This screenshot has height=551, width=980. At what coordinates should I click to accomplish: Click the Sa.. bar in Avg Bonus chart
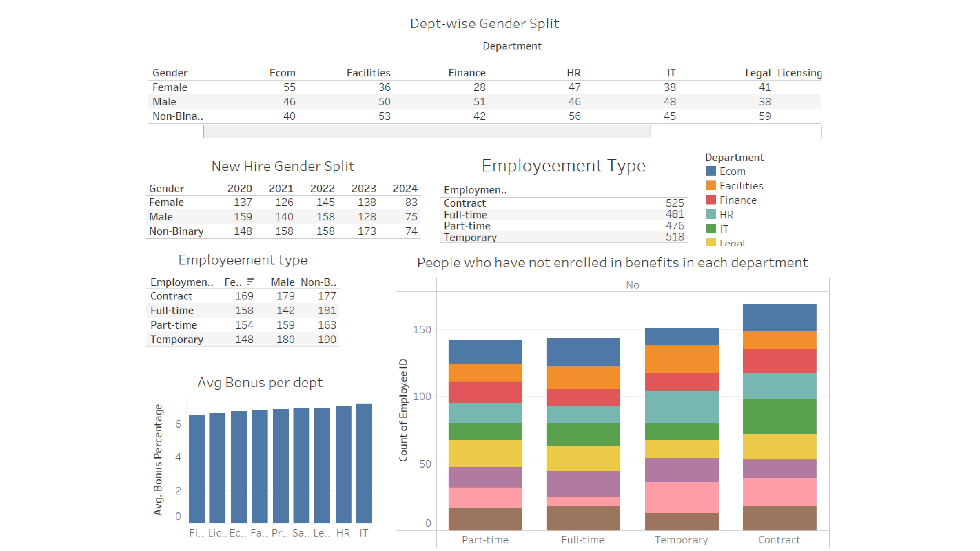pos(301,465)
